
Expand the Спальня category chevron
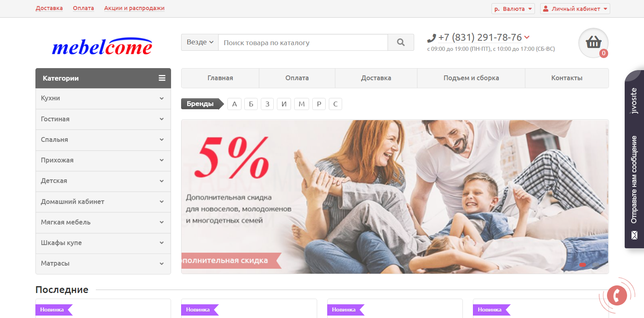(161, 139)
